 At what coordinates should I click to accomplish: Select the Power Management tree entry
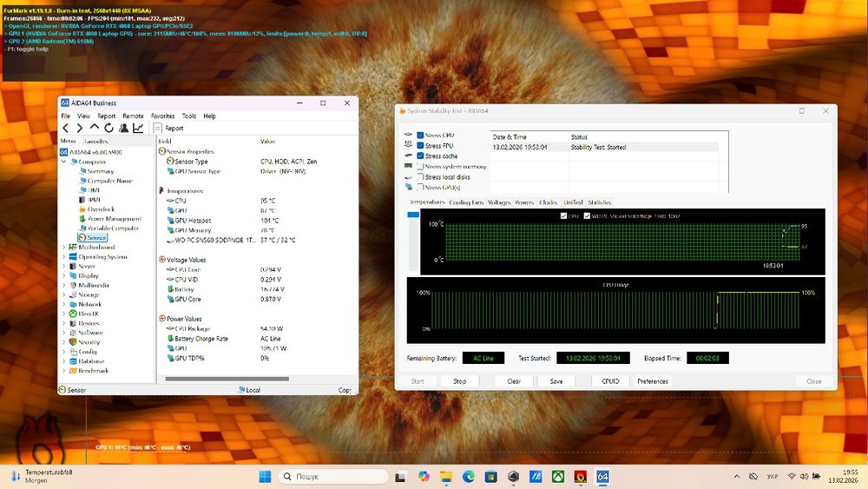point(115,218)
